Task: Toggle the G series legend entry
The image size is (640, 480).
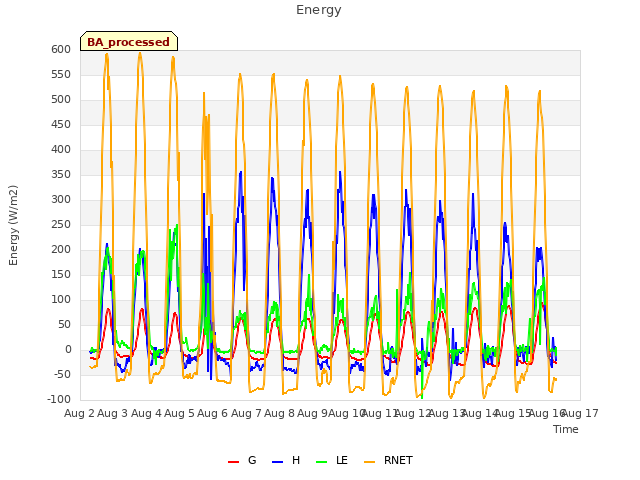Action: coord(242,460)
